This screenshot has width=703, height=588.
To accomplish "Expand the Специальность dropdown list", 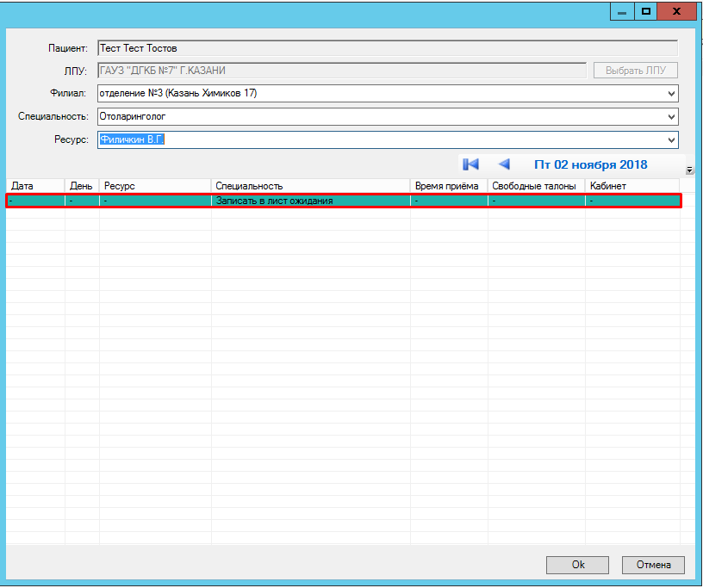I will click(x=671, y=116).
